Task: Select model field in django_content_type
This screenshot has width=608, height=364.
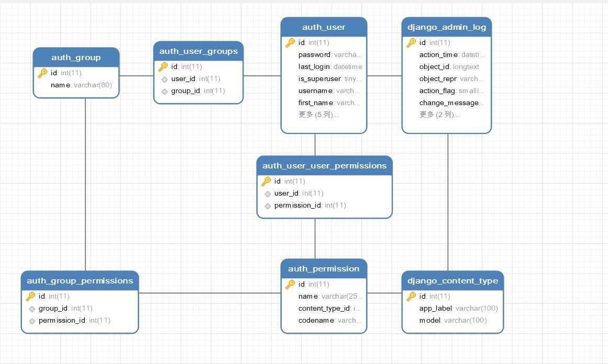Action: [x=453, y=320]
